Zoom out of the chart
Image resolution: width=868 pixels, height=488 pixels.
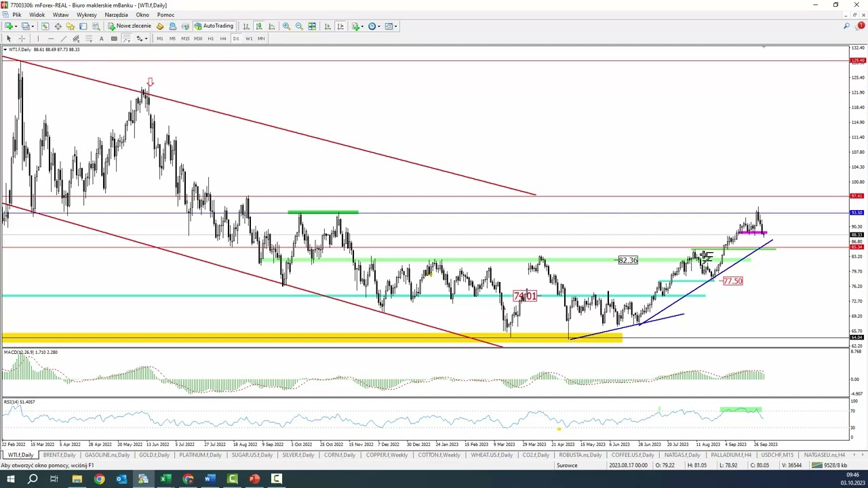[x=299, y=26]
